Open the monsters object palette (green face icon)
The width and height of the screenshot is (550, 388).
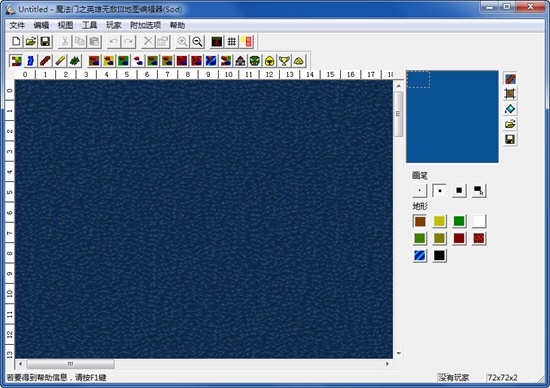(x=255, y=61)
